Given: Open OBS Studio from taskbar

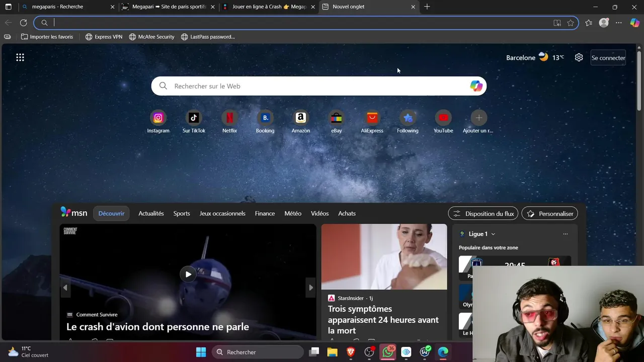Looking at the screenshot, I should tap(369, 352).
